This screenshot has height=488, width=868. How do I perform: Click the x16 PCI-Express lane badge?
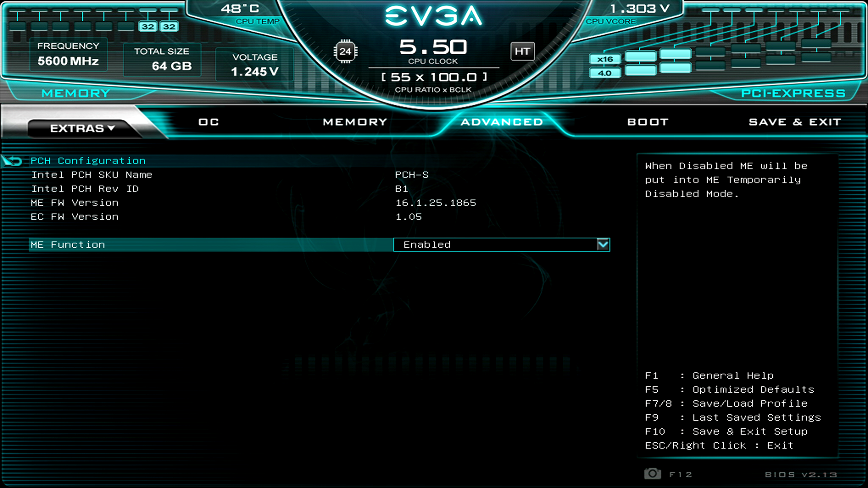pyautogui.click(x=605, y=59)
